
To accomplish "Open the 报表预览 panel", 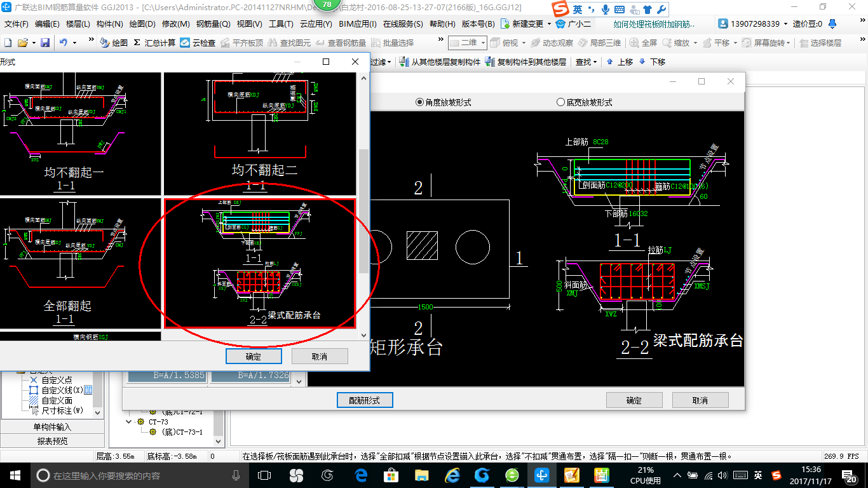I will [52, 441].
